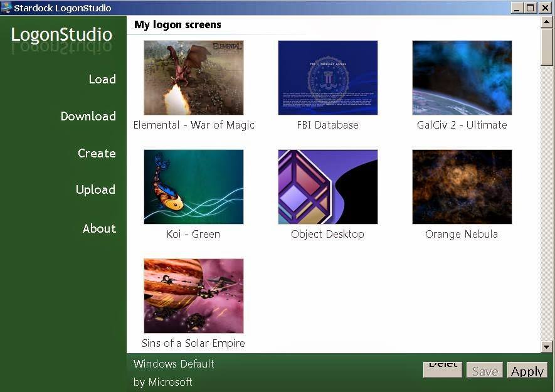This screenshot has height=392, width=555.
Task: Click the scrollbar down arrow
Action: pyautogui.click(x=546, y=347)
